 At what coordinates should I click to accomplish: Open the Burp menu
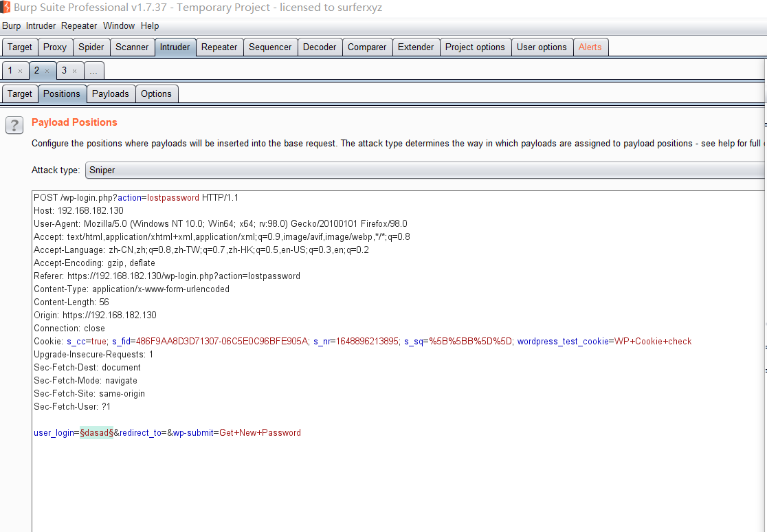pyautogui.click(x=11, y=26)
